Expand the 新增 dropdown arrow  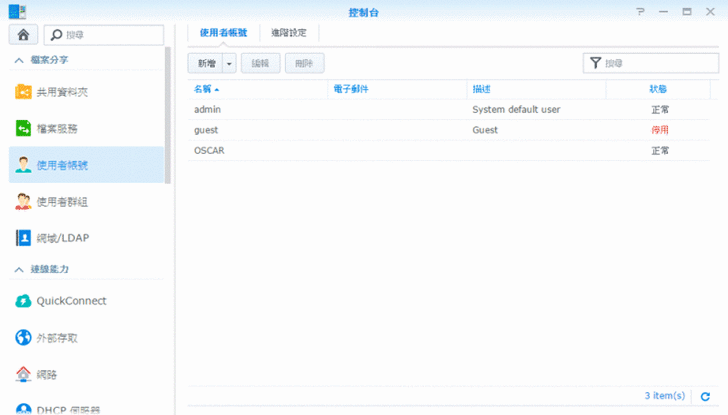point(229,64)
